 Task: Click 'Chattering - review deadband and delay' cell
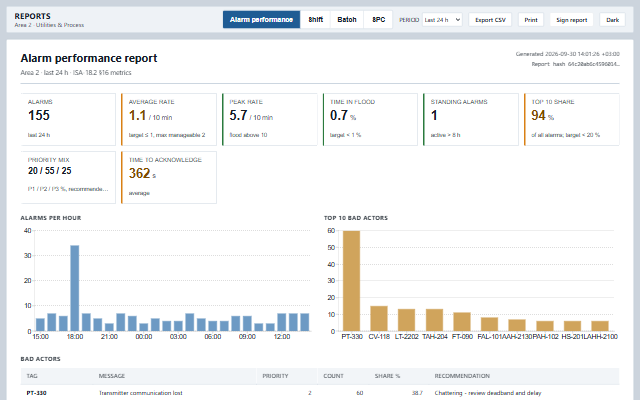point(488,393)
